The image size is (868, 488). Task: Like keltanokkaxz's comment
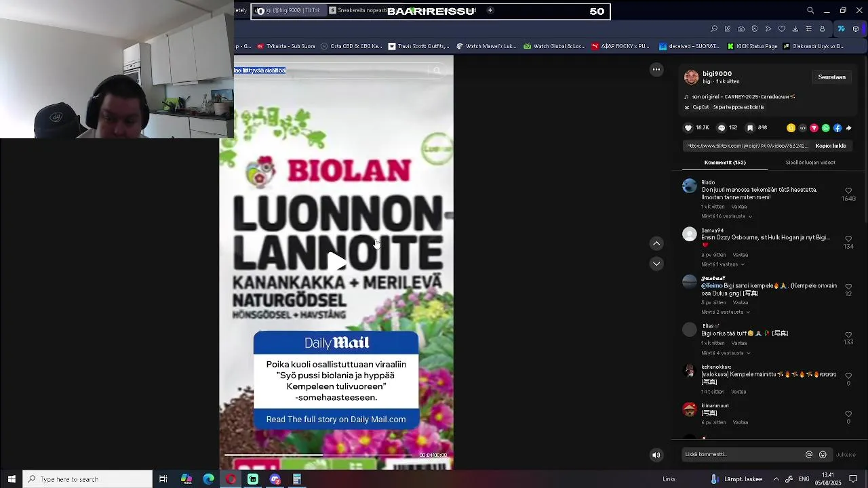point(848,375)
